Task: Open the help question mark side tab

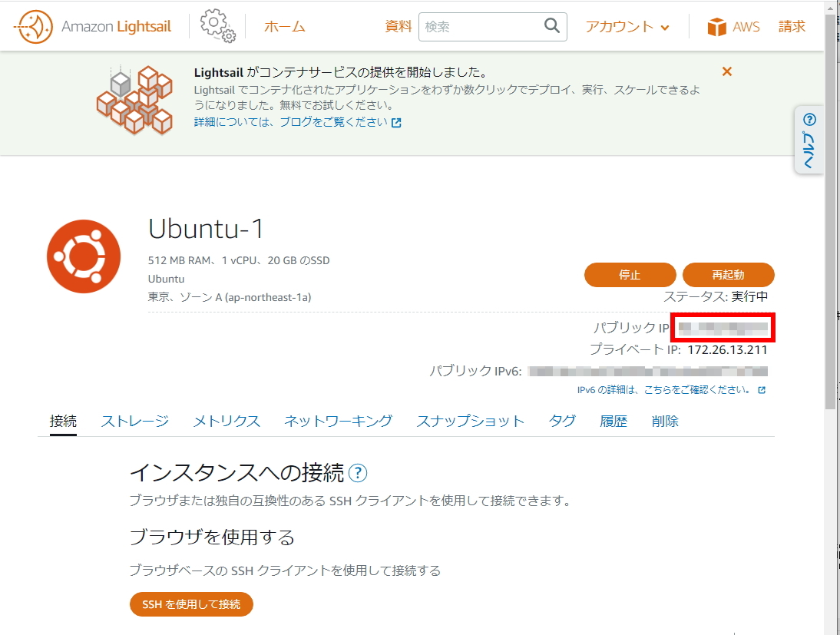Action: 809,141
